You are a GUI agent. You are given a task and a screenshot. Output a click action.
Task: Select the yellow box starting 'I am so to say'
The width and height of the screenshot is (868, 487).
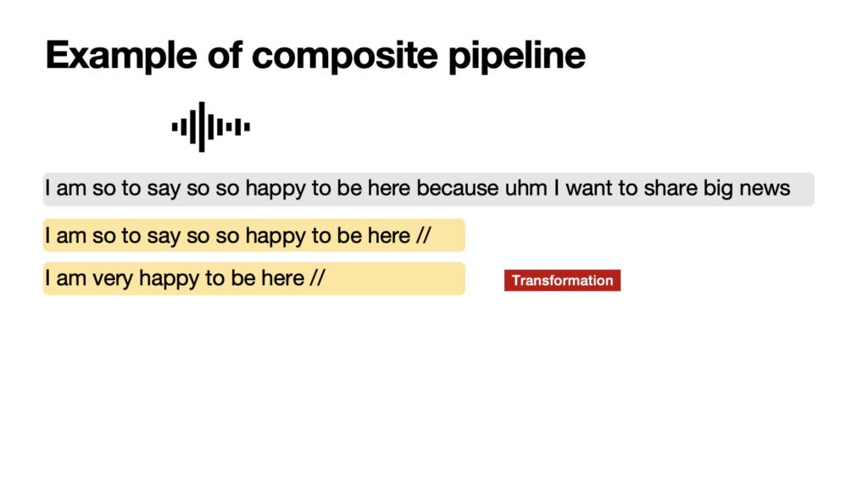(x=254, y=235)
